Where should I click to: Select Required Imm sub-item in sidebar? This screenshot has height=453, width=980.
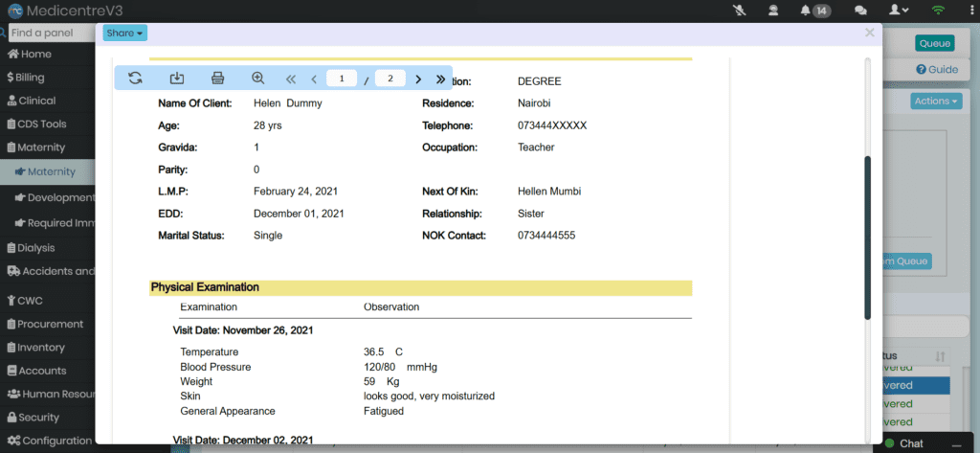(54, 222)
